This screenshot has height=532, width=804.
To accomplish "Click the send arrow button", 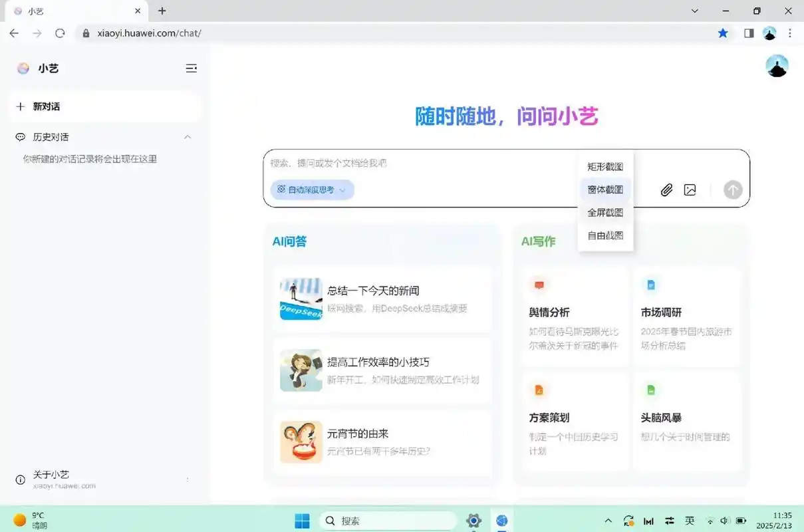I will point(733,190).
